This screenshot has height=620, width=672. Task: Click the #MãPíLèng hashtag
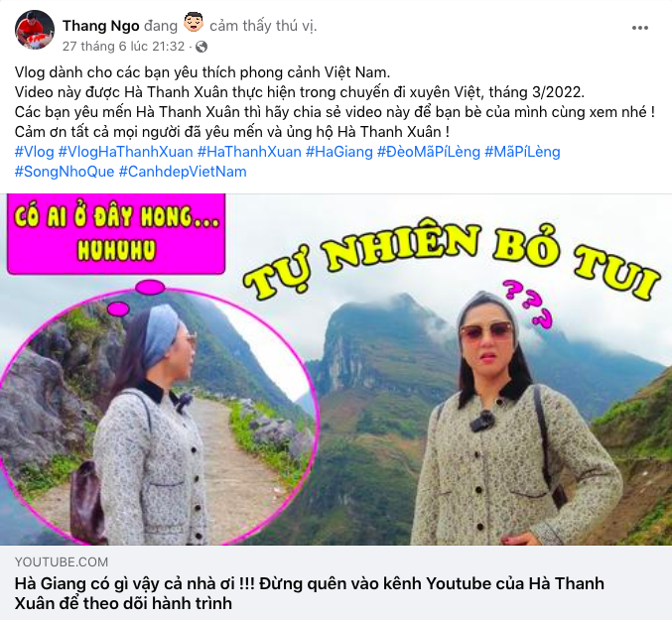point(522,152)
